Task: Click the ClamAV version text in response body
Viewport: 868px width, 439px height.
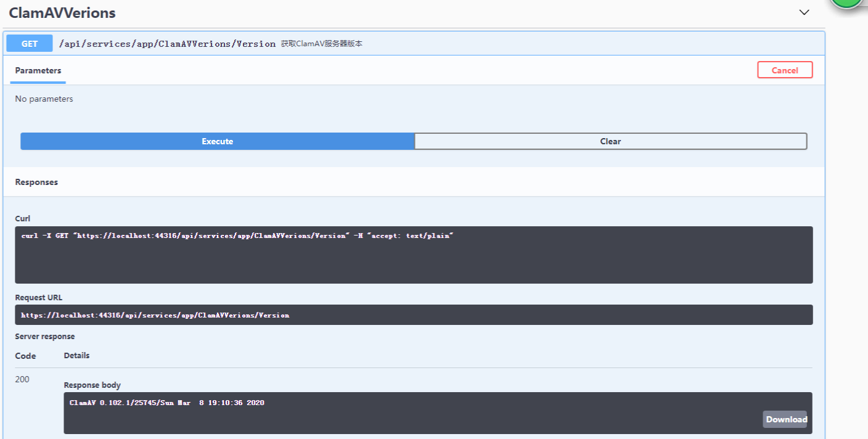Action: pos(166,403)
